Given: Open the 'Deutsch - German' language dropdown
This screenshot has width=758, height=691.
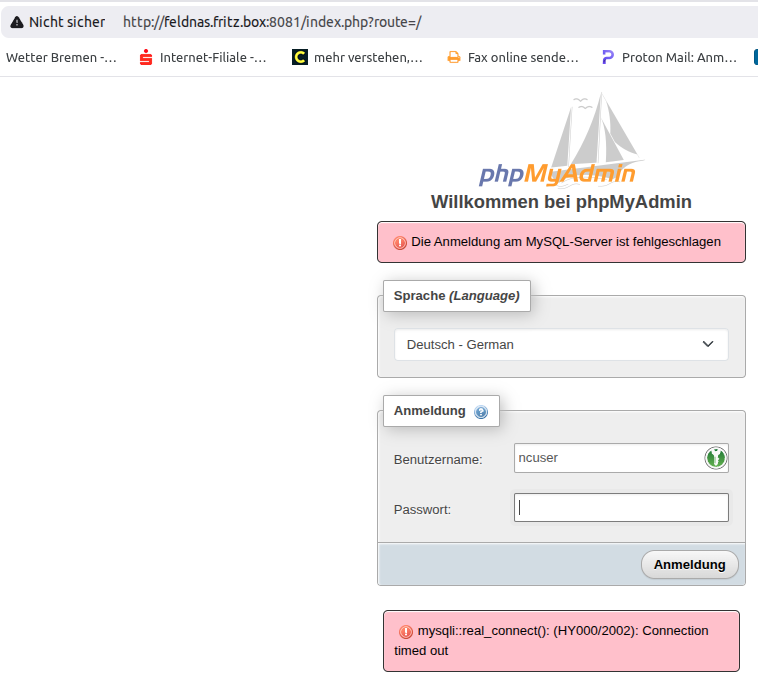Looking at the screenshot, I should [x=561, y=344].
